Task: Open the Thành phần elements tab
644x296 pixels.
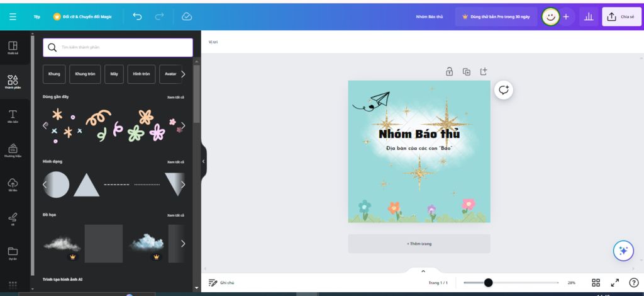Action: (13, 82)
